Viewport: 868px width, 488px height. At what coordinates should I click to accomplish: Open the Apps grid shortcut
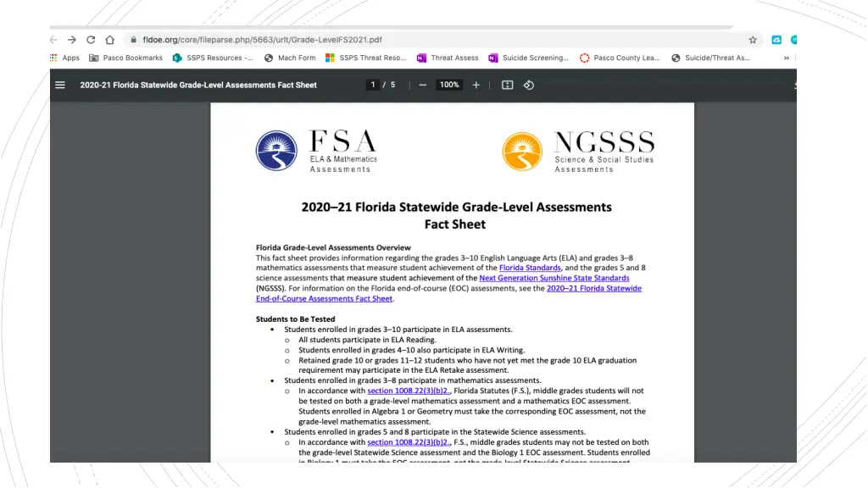(x=64, y=58)
